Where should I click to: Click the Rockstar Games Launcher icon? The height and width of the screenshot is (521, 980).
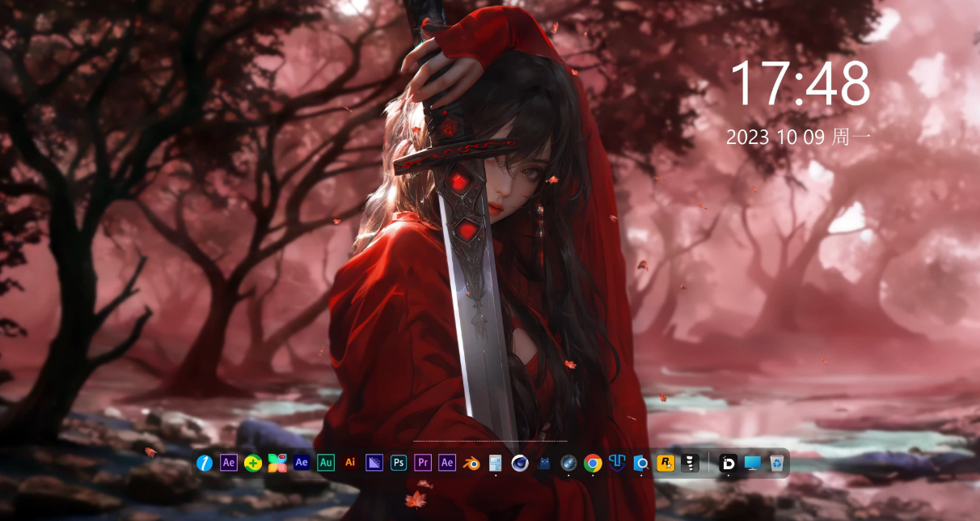[665, 463]
